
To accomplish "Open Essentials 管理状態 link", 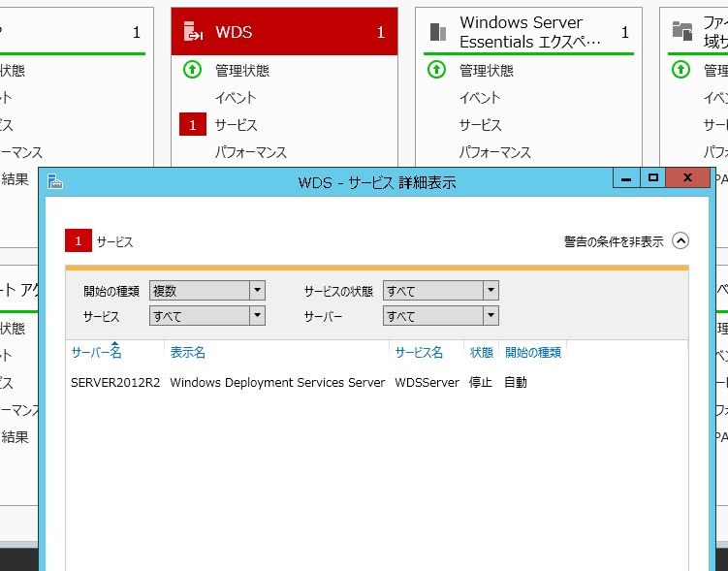I will [x=486, y=71].
